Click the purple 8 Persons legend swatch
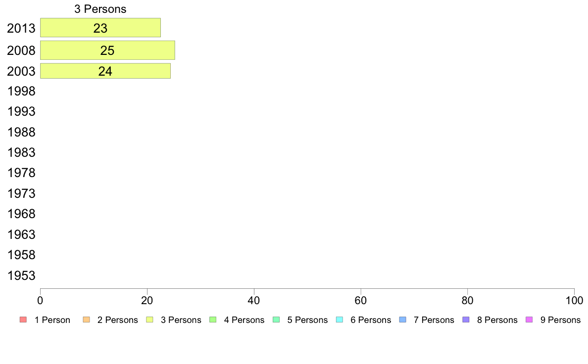This screenshot has width=588, height=364. [x=466, y=320]
